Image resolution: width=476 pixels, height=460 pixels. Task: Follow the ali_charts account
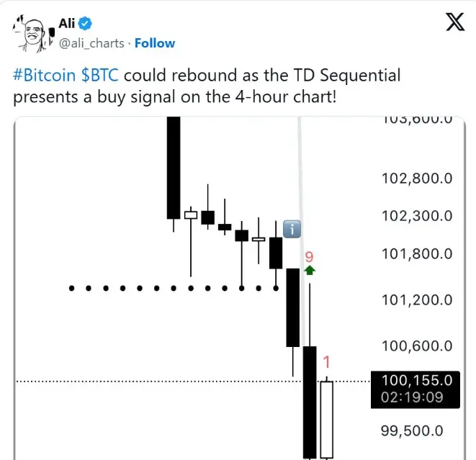pyautogui.click(x=155, y=43)
